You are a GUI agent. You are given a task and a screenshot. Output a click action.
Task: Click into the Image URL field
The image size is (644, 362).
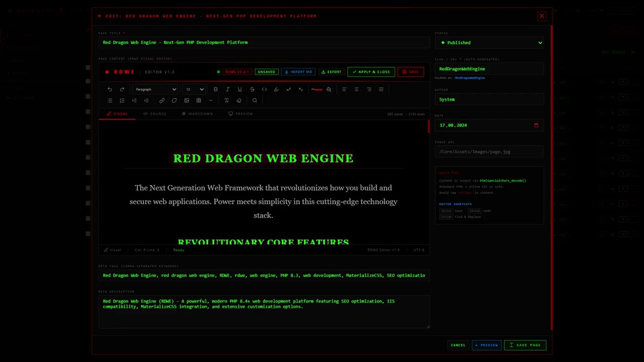[x=490, y=152]
